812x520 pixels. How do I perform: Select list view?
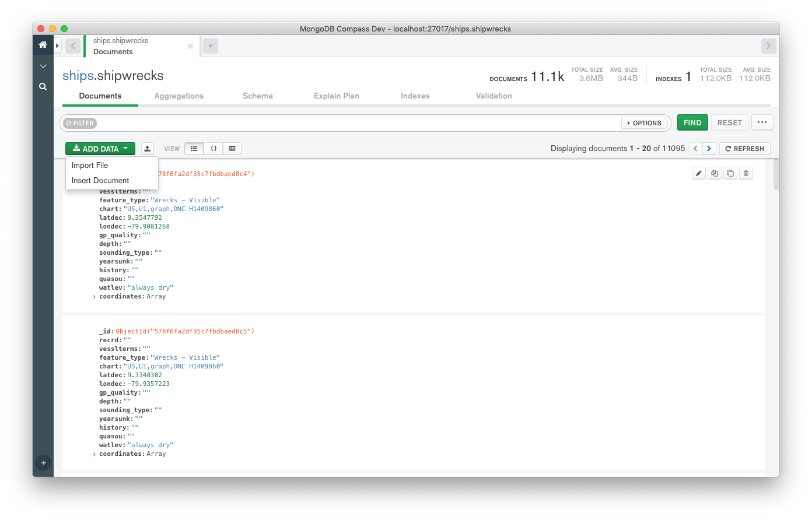pos(194,149)
